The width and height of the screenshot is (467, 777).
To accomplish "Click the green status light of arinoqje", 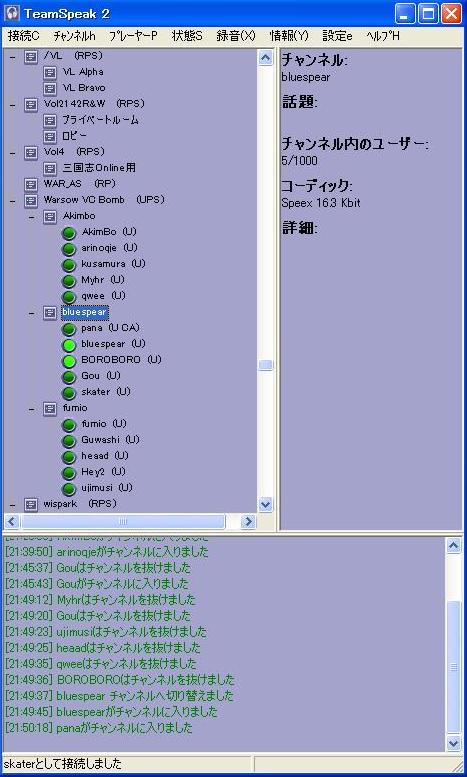I will tap(68, 249).
